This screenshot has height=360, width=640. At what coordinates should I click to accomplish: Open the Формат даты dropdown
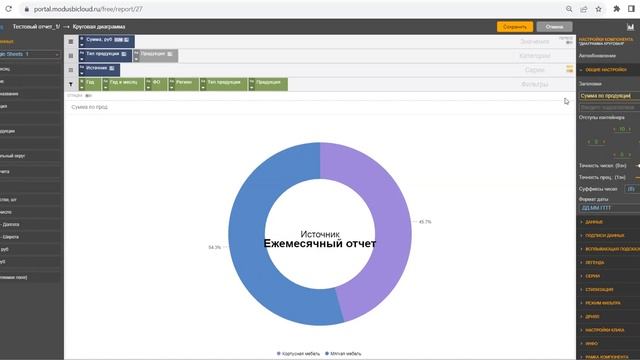pyautogui.click(x=609, y=208)
